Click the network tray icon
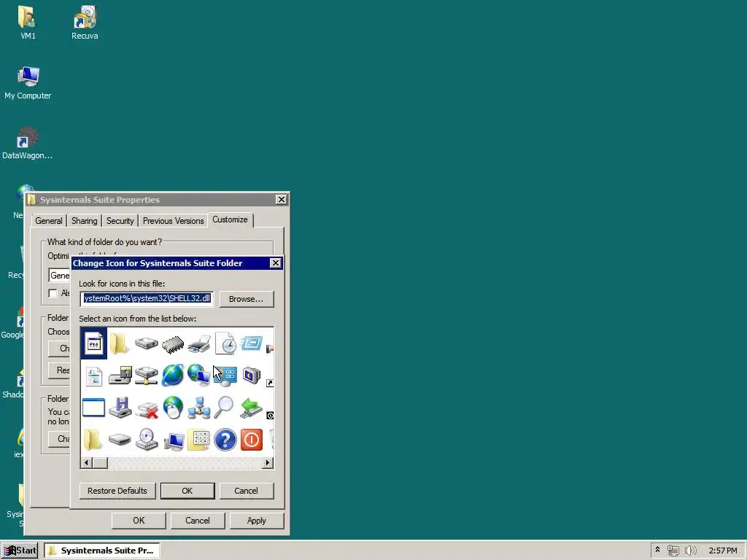 [x=673, y=551]
